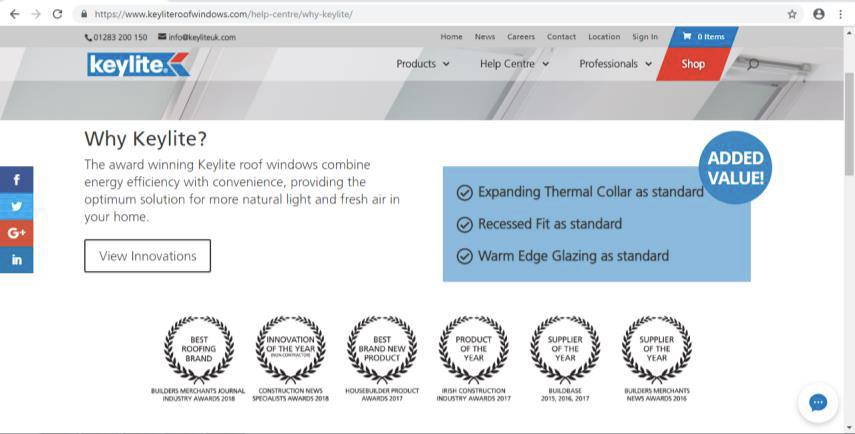Open the shopping cart 0 Items

(x=703, y=37)
